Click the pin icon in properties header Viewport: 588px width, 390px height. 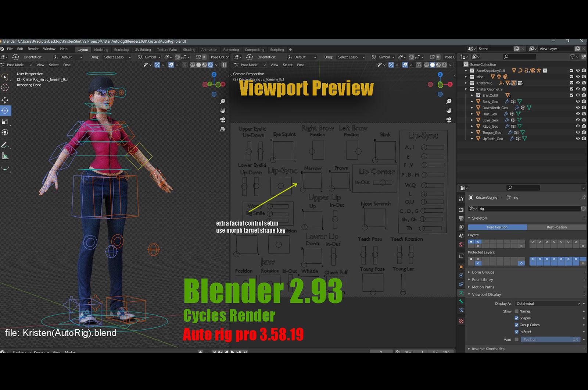pos(584,198)
